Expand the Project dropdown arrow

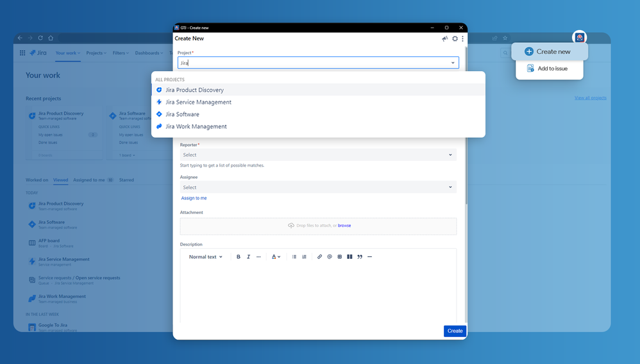point(453,63)
